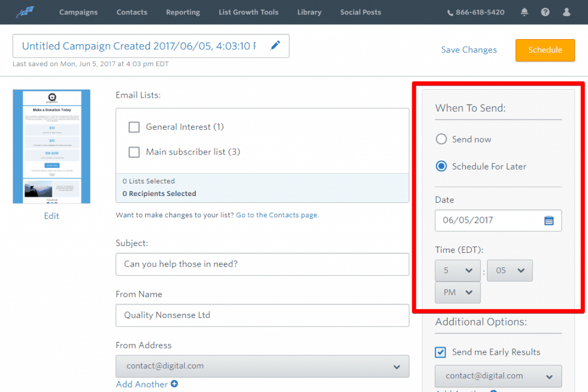Open the AM/PM dropdown
588x392 pixels.
pos(457,293)
